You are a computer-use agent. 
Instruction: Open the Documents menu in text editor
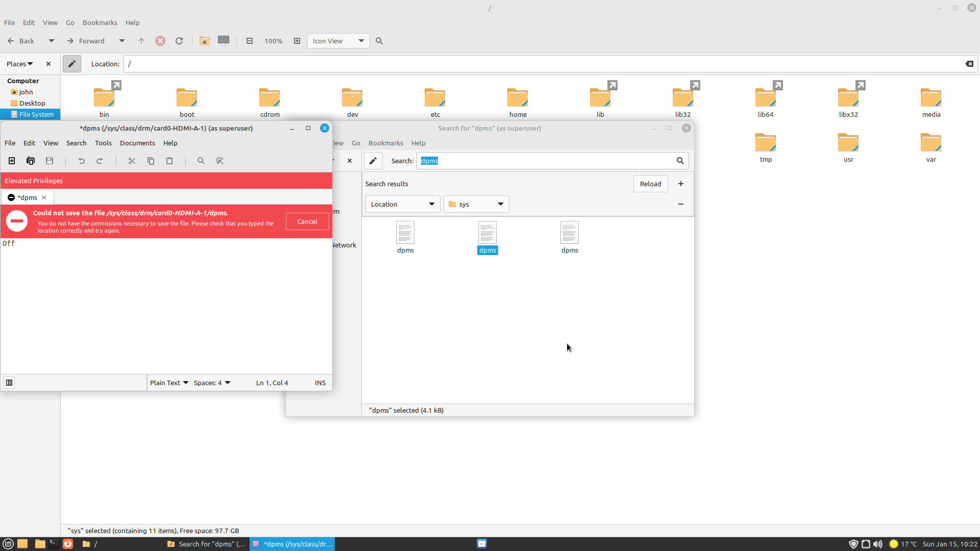(137, 143)
